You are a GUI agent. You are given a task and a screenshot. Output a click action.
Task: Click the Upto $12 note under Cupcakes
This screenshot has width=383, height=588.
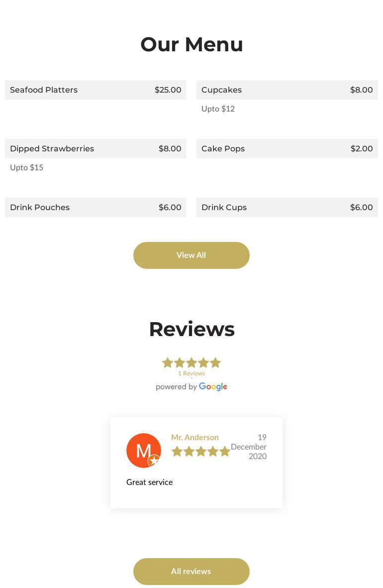(x=218, y=109)
